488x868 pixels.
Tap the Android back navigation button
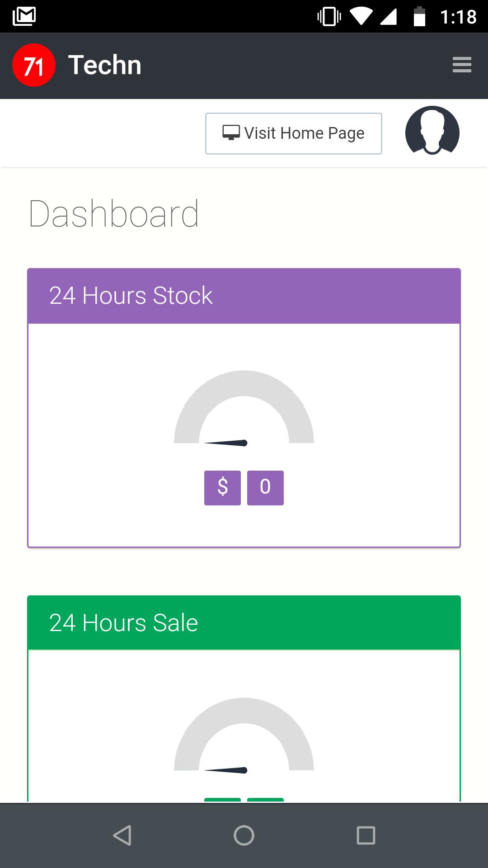122,835
